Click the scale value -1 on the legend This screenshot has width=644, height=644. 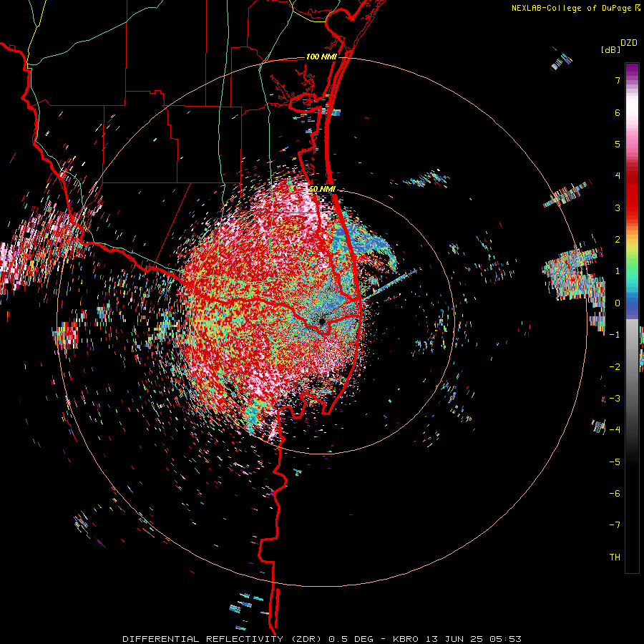click(615, 335)
